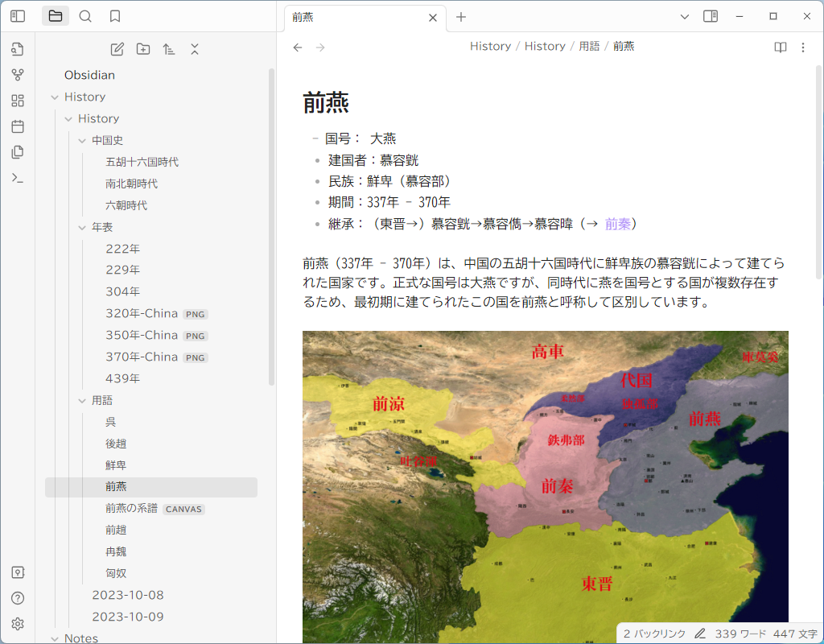Open note 南北朝時代
The image size is (824, 644).
[131, 184]
